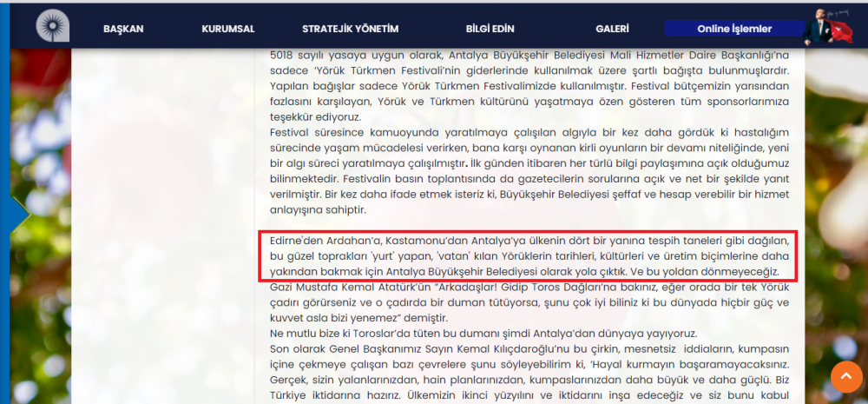Click the Online İşlemler button
Viewport: 868px width, 404px height.
click(734, 29)
